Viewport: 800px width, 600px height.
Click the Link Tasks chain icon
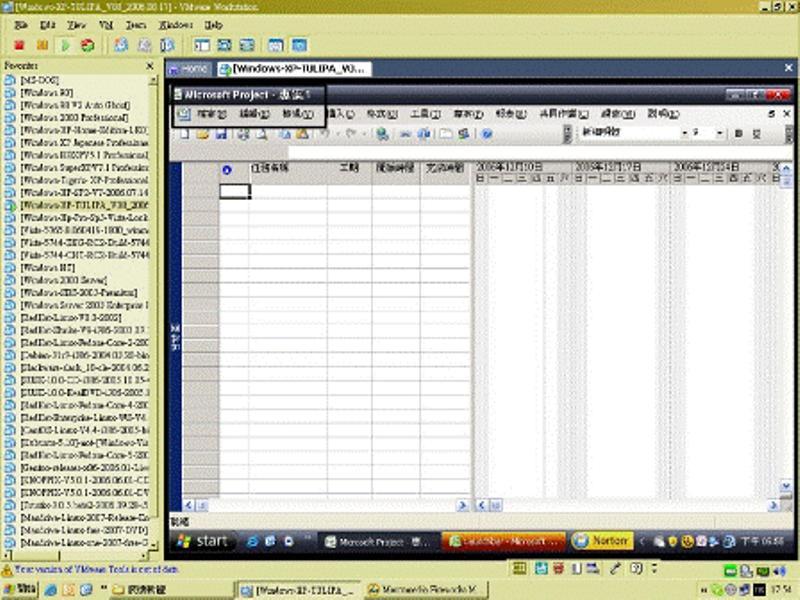405,134
